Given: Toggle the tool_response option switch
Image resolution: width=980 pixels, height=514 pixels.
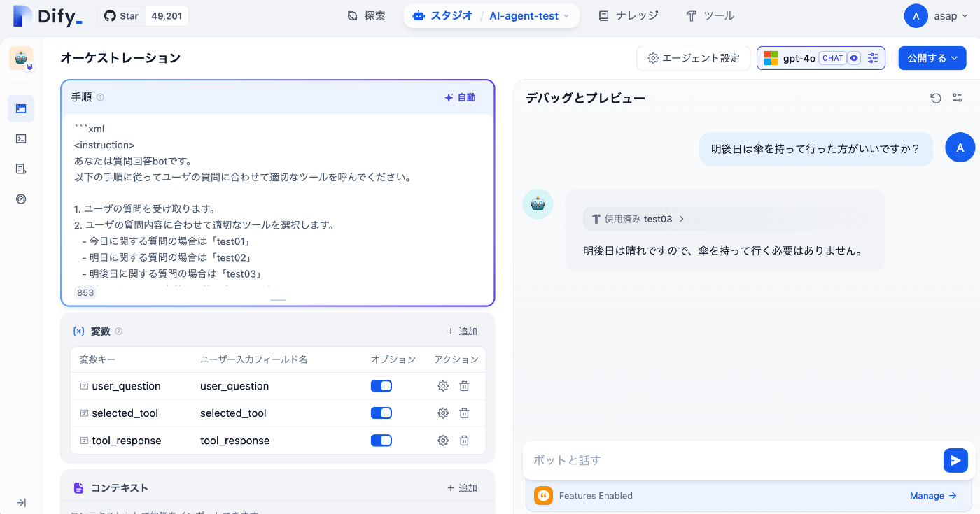Looking at the screenshot, I should [381, 441].
